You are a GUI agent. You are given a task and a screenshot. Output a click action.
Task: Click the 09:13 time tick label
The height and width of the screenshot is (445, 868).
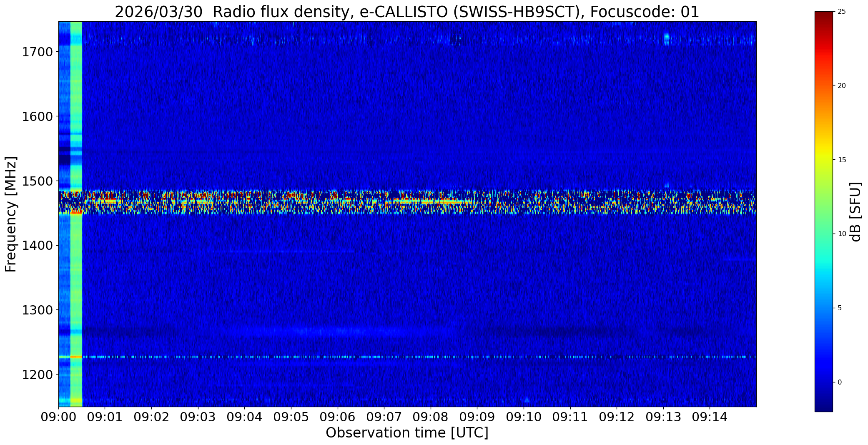[x=663, y=417]
